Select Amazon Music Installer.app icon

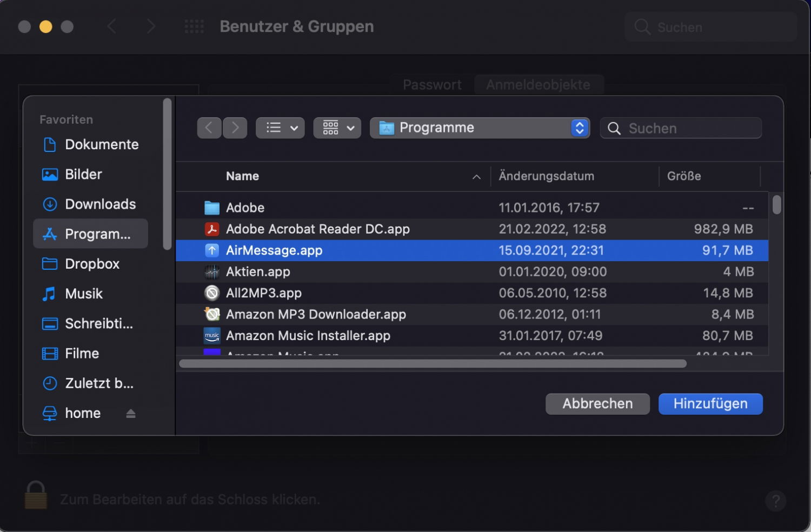[x=212, y=336]
